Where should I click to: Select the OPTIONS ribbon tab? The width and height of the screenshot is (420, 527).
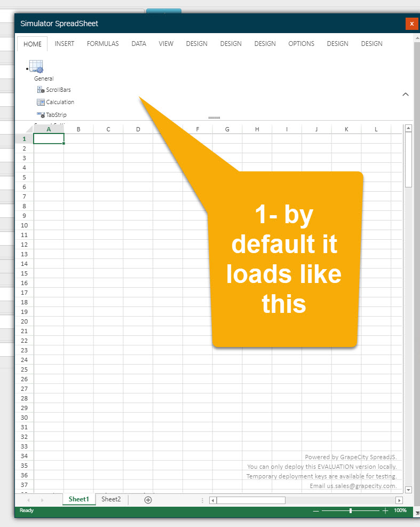point(301,44)
